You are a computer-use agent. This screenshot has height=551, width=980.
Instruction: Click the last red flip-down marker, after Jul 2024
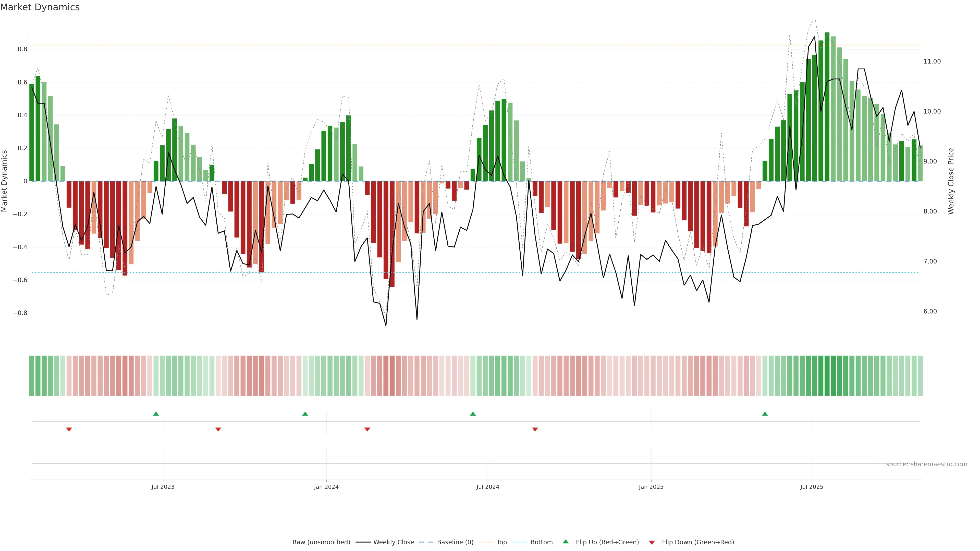534,429
